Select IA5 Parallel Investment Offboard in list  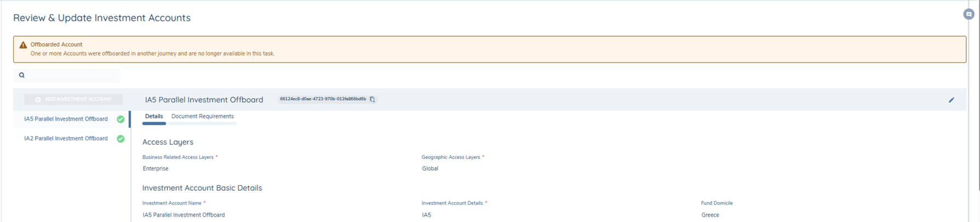pyautogui.click(x=66, y=119)
